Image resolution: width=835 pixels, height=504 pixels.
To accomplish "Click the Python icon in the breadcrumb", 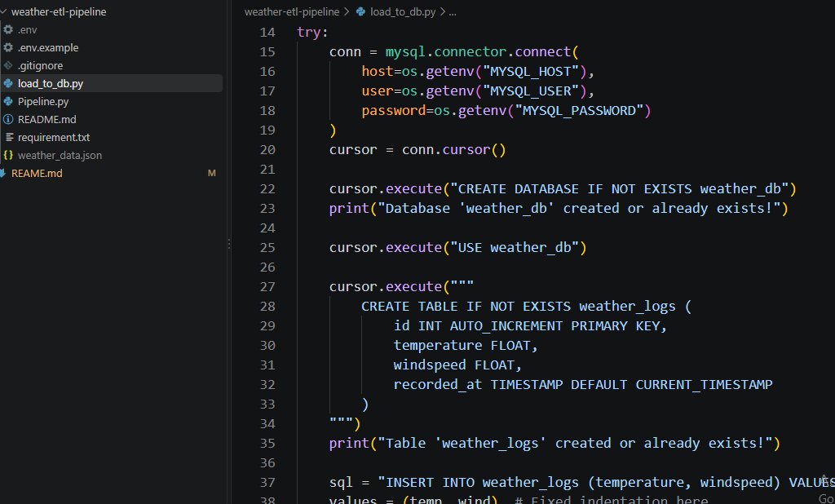I will click(360, 11).
